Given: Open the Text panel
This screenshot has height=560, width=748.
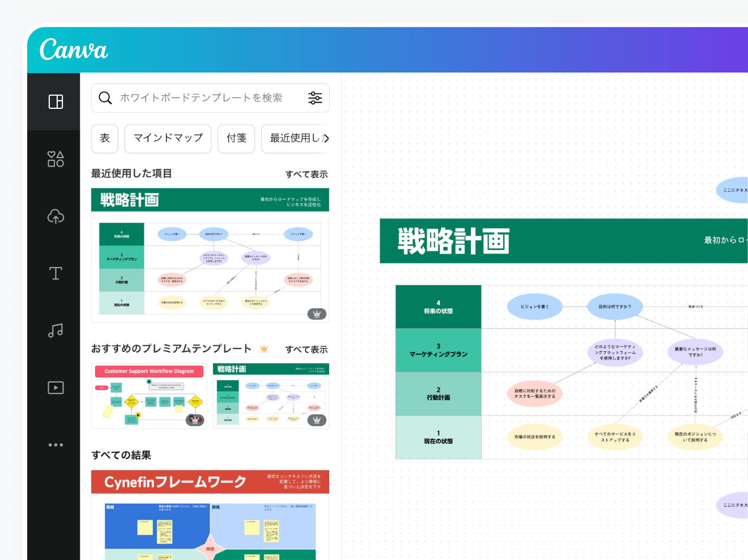Looking at the screenshot, I should pyautogui.click(x=55, y=273).
